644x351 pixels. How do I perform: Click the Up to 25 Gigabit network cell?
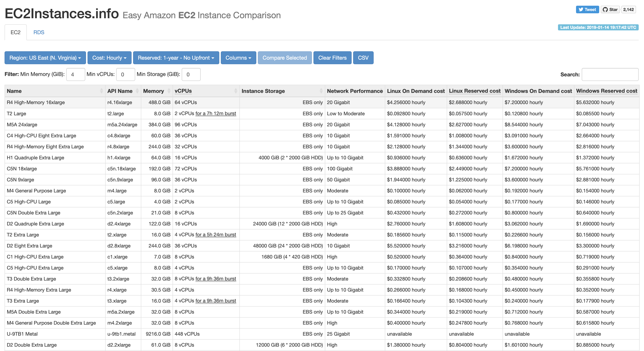tap(355, 213)
